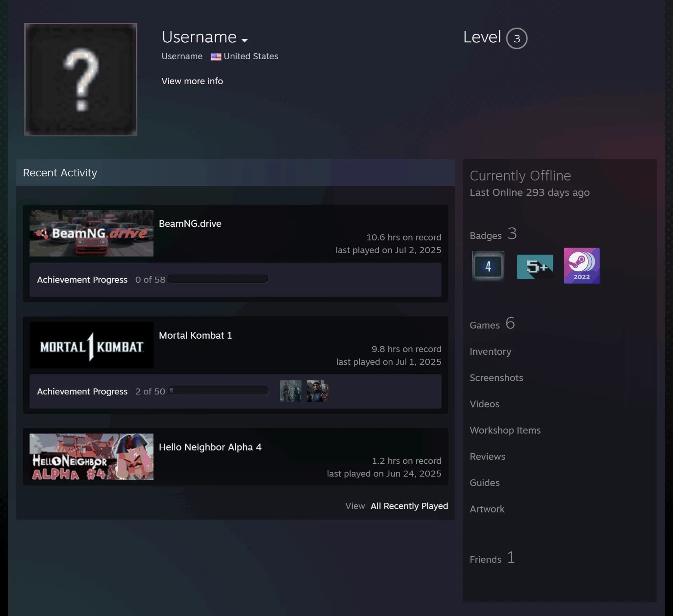Image resolution: width=673 pixels, height=616 pixels.
Task: Click View more info link
Action: 192,81
